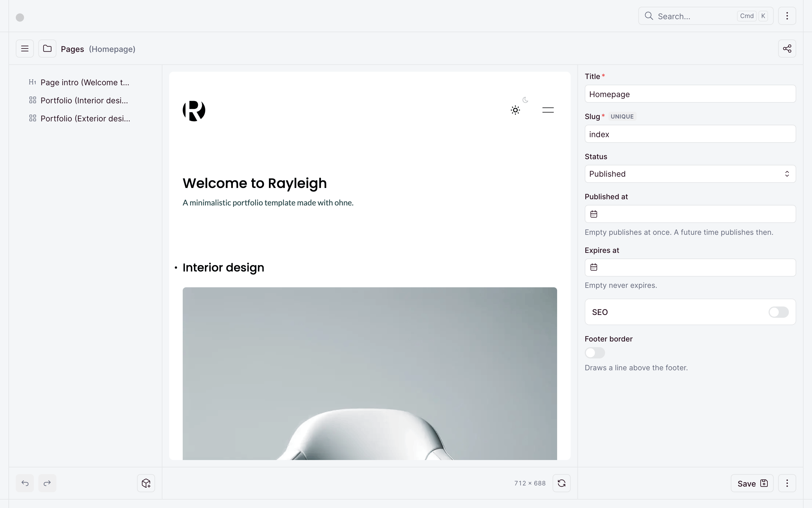Switch preview to light mode sun icon
Viewport: 812px width, 508px height.
click(x=515, y=110)
